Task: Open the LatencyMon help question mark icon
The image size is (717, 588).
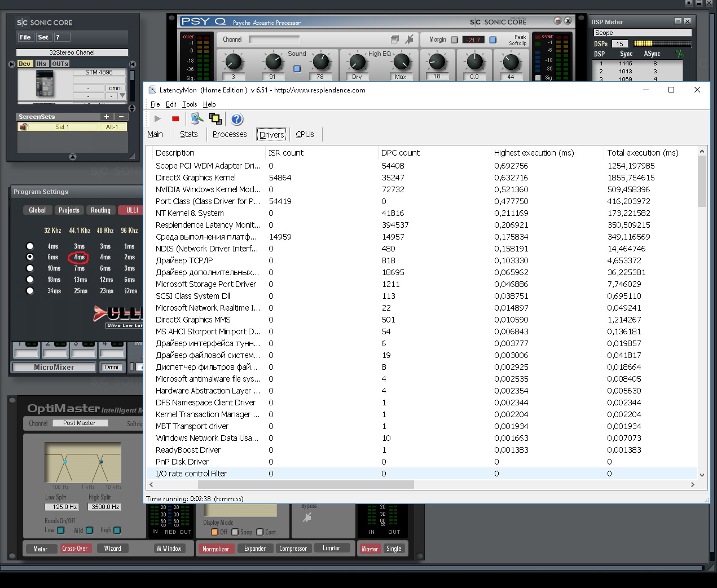Action: tap(237, 119)
